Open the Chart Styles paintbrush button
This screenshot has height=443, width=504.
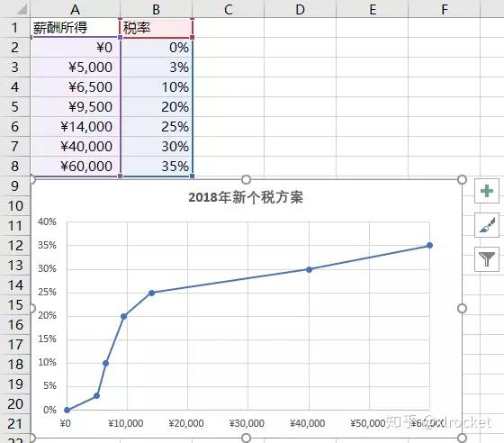coord(487,225)
